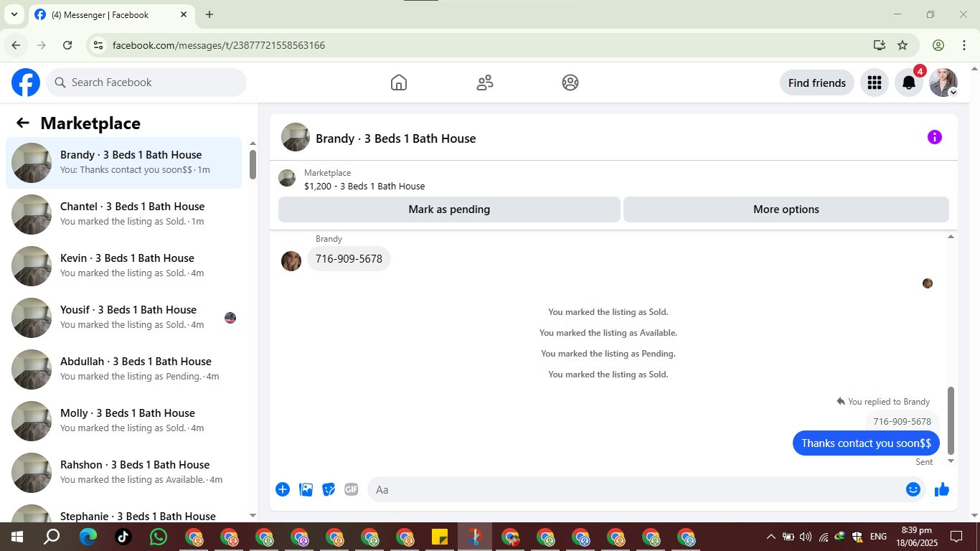The height and width of the screenshot is (551, 980).
Task: Open the Yousif conversation
Action: click(123, 318)
